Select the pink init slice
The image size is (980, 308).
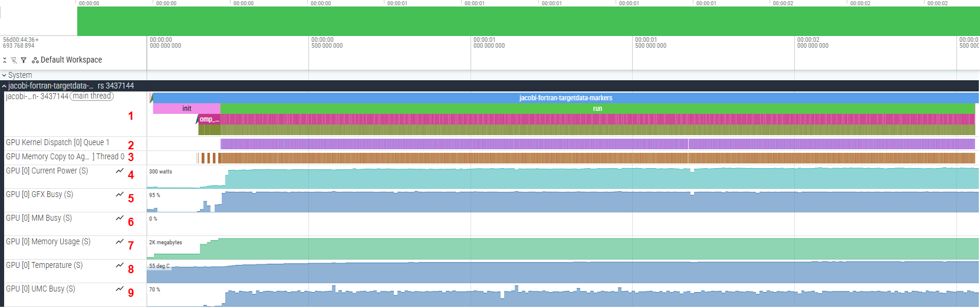tap(186, 109)
